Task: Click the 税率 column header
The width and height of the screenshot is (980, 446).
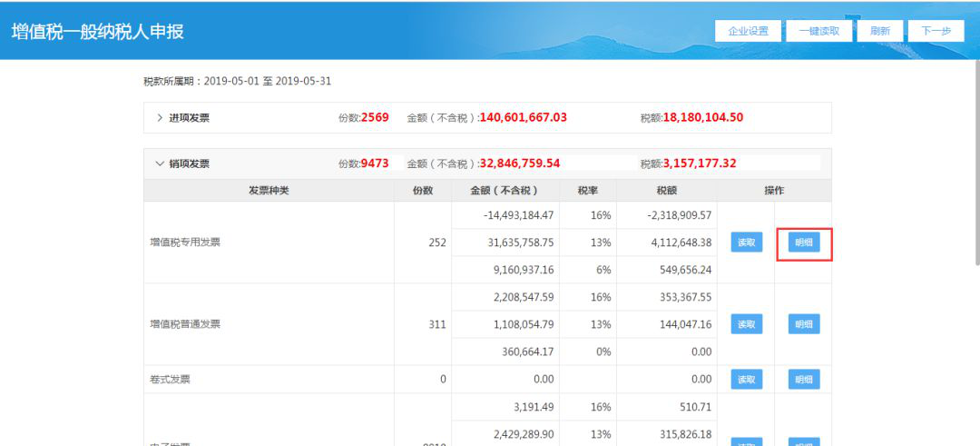Action: pos(587,191)
